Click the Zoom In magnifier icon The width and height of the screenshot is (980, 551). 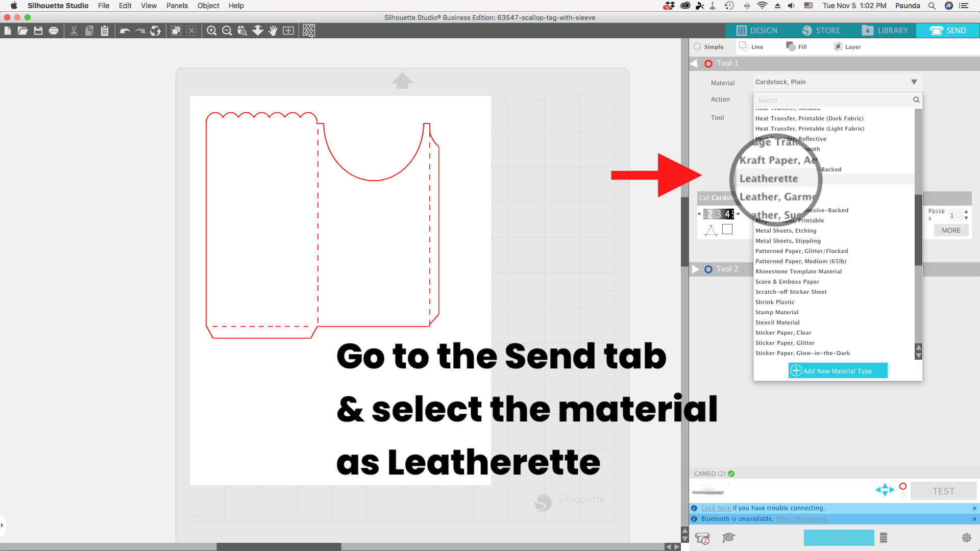tap(211, 31)
